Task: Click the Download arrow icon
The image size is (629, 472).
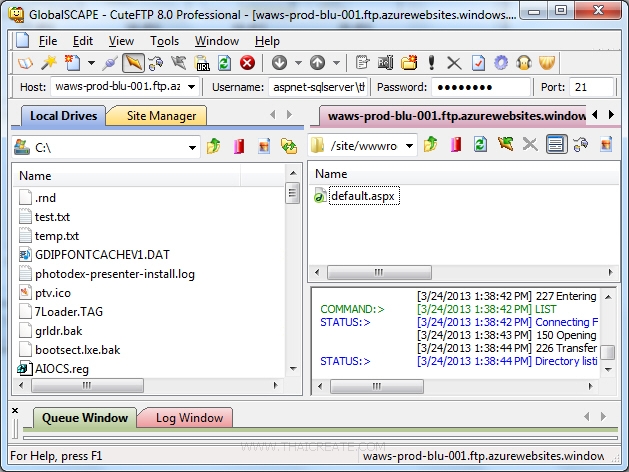Action: point(280,63)
